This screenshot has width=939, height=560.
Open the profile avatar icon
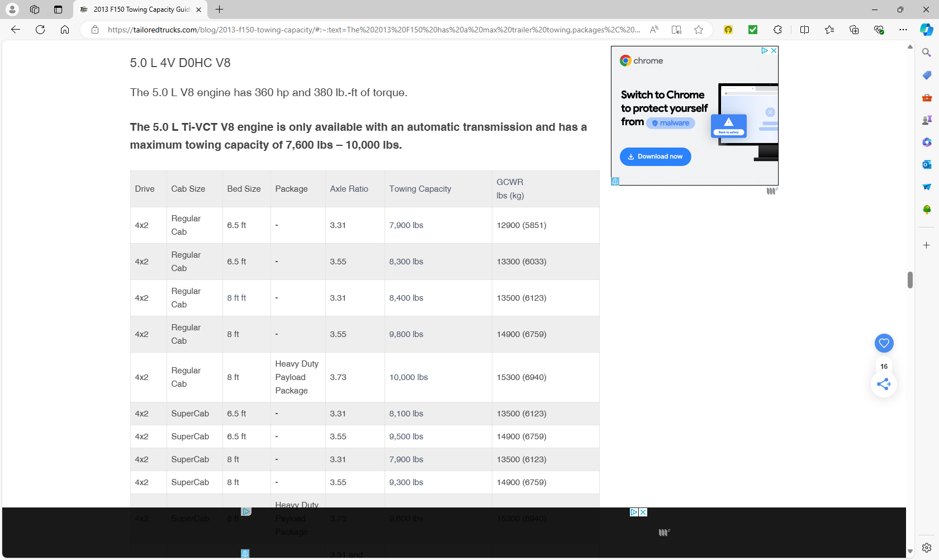pos(12,10)
